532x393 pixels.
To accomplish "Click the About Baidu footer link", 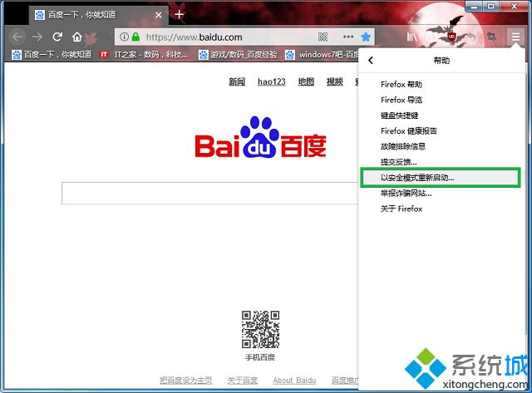I will coord(294,381).
